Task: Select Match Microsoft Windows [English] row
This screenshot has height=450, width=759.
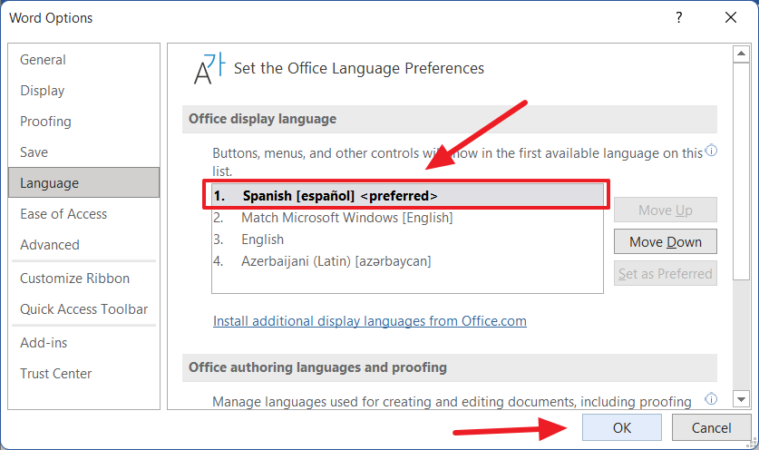Action: click(x=407, y=218)
